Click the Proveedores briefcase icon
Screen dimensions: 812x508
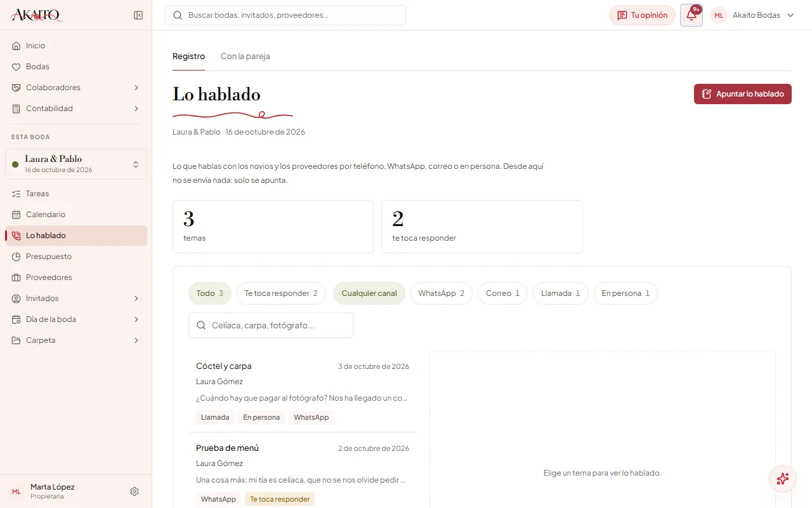coord(16,277)
